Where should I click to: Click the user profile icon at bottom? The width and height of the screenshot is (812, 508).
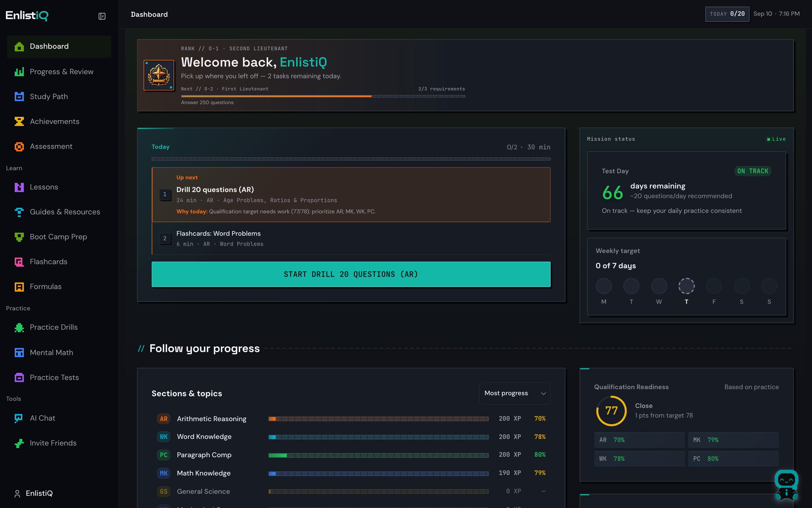click(17, 493)
